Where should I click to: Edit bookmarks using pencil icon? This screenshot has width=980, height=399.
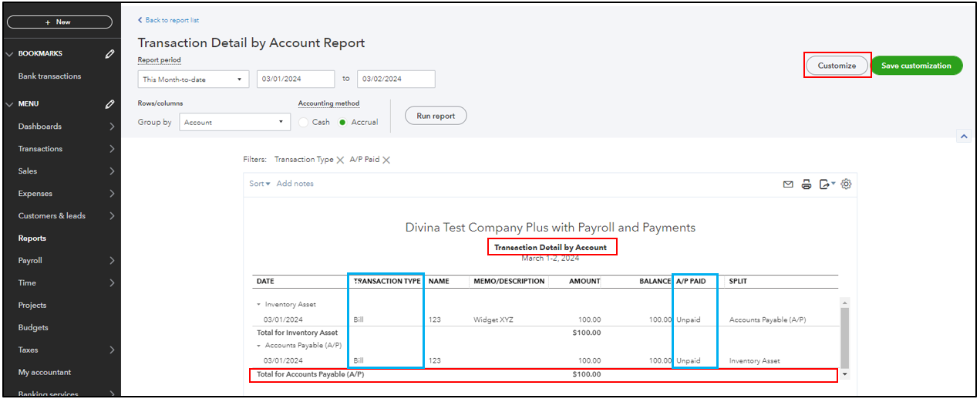(x=110, y=54)
